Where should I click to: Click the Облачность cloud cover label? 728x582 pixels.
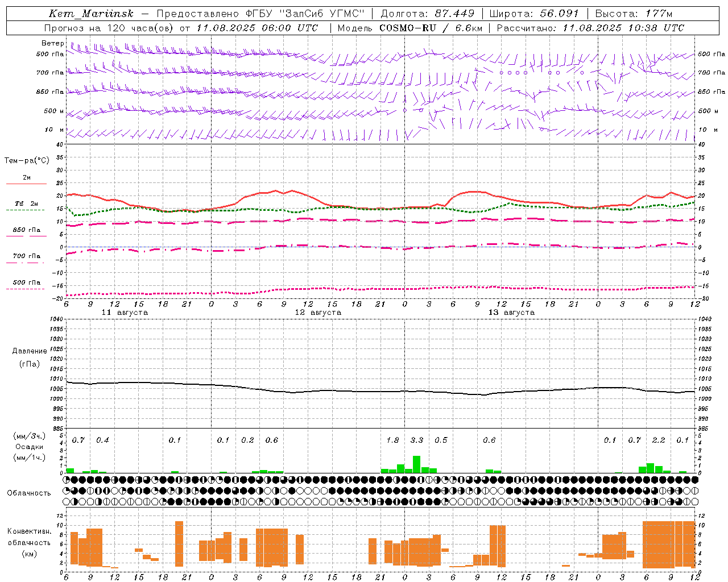(29, 493)
